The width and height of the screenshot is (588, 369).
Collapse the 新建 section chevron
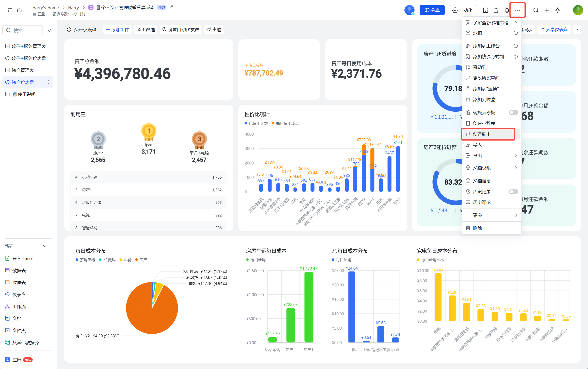(x=45, y=246)
